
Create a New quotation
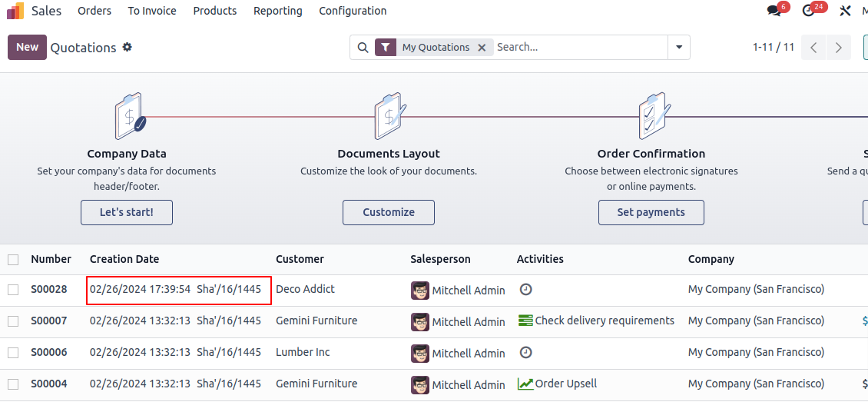(x=27, y=47)
